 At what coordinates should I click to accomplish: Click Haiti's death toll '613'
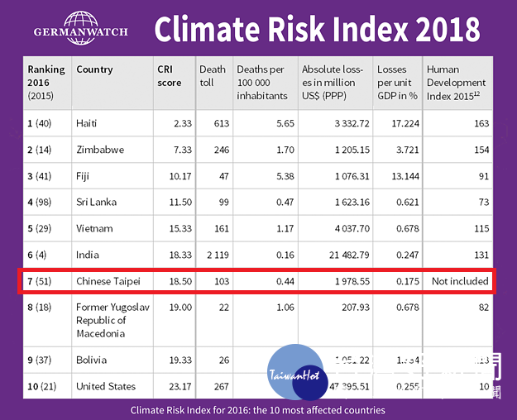pyautogui.click(x=222, y=124)
